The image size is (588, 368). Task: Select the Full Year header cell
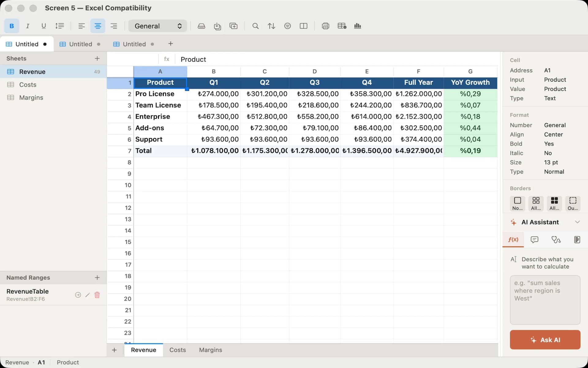(x=418, y=82)
